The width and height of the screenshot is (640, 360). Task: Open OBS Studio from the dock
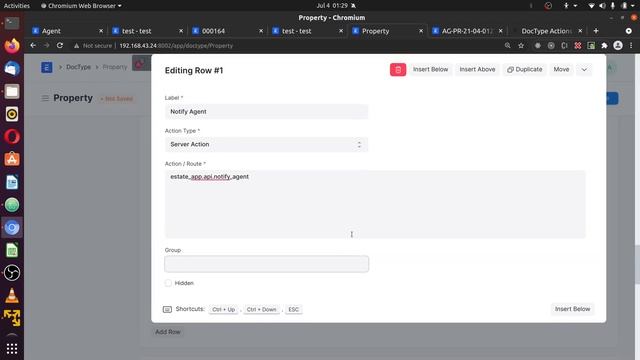[12, 273]
